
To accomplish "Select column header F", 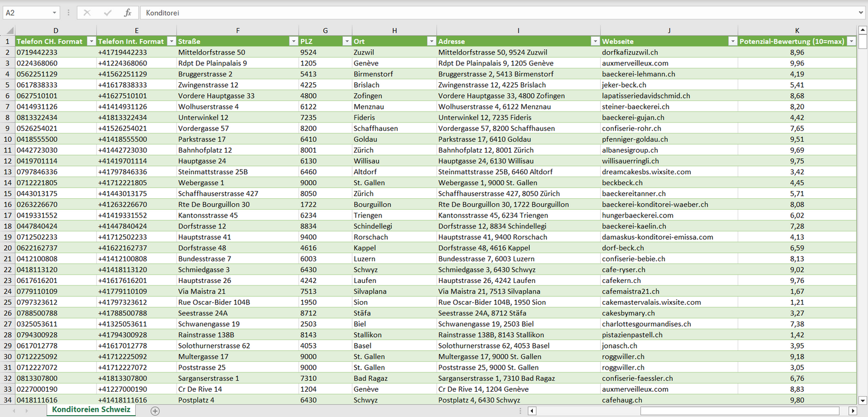I will click(x=238, y=30).
